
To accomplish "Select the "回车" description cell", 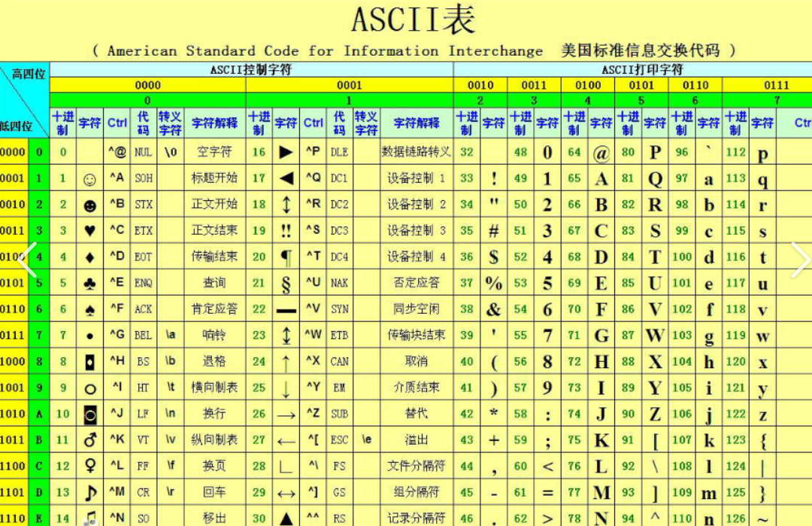I will pyautogui.click(x=214, y=492).
